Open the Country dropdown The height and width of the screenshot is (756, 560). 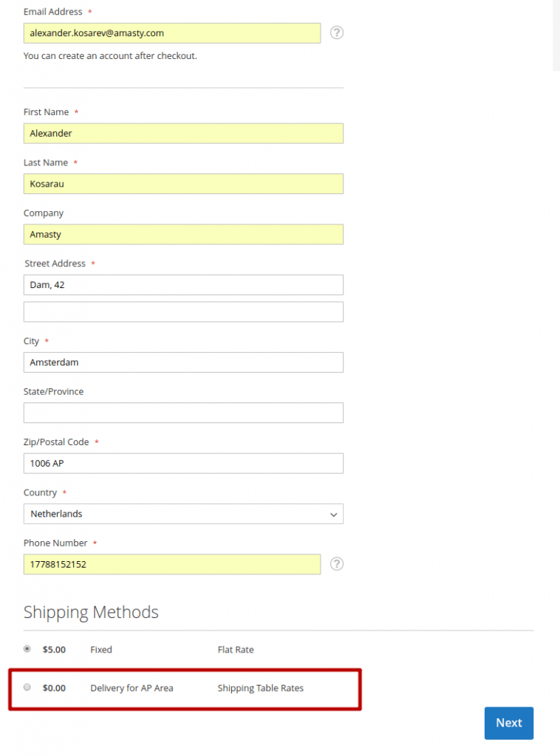(x=183, y=514)
